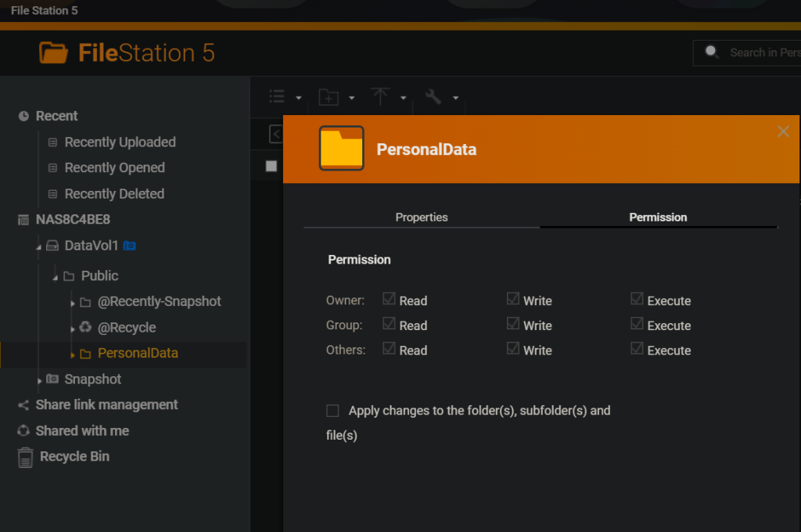801x532 pixels.
Task: Click the wrench tools icon
Action: point(433,96)
